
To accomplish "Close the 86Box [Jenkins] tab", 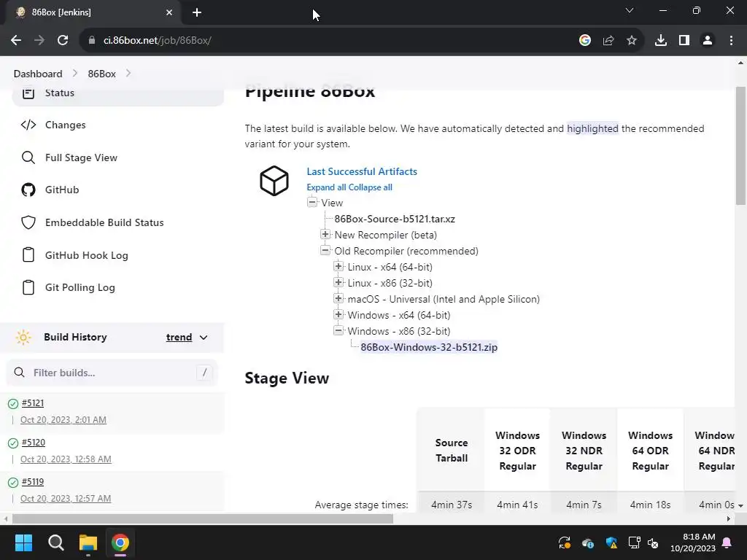I will [x=169, y=12].
